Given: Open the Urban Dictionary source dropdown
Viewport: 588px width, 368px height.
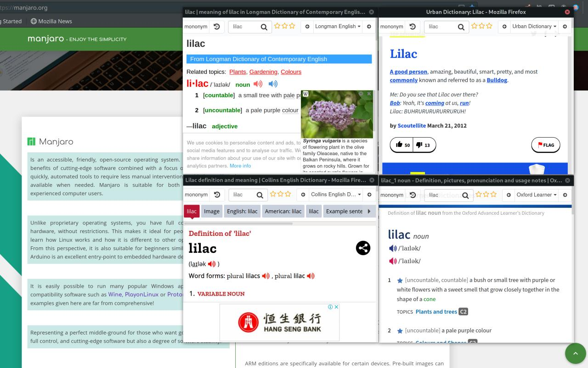Looking at the screenshot, I should (534, 26).
